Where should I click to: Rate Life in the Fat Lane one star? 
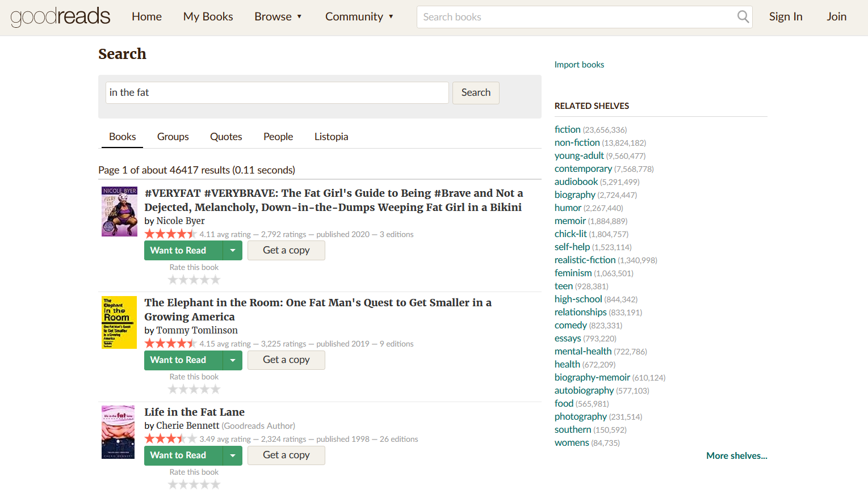173,484
